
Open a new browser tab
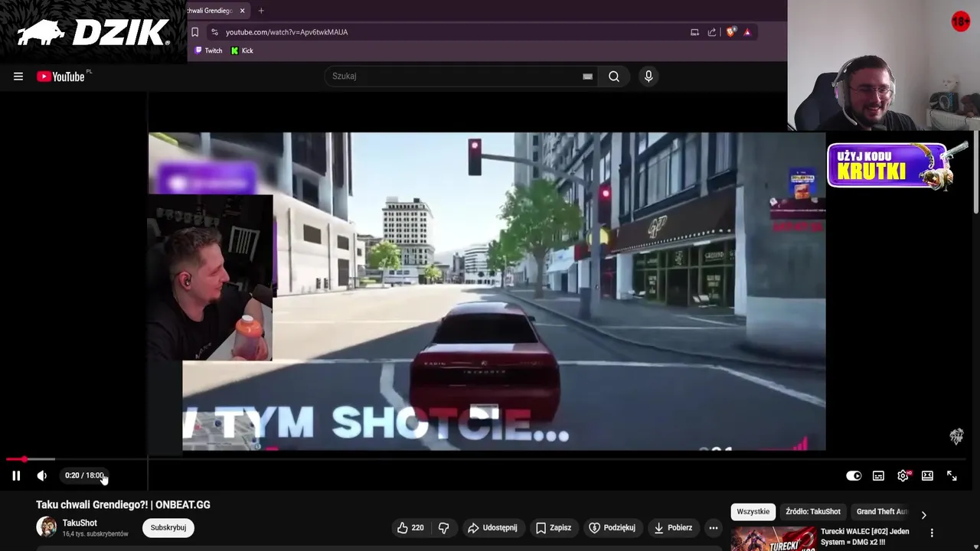click(x=261, y=11)
